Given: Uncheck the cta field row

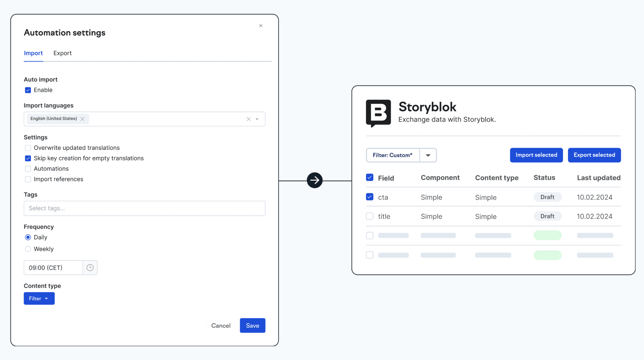Looking at the screenshot, I should click(x=369, y=197).
